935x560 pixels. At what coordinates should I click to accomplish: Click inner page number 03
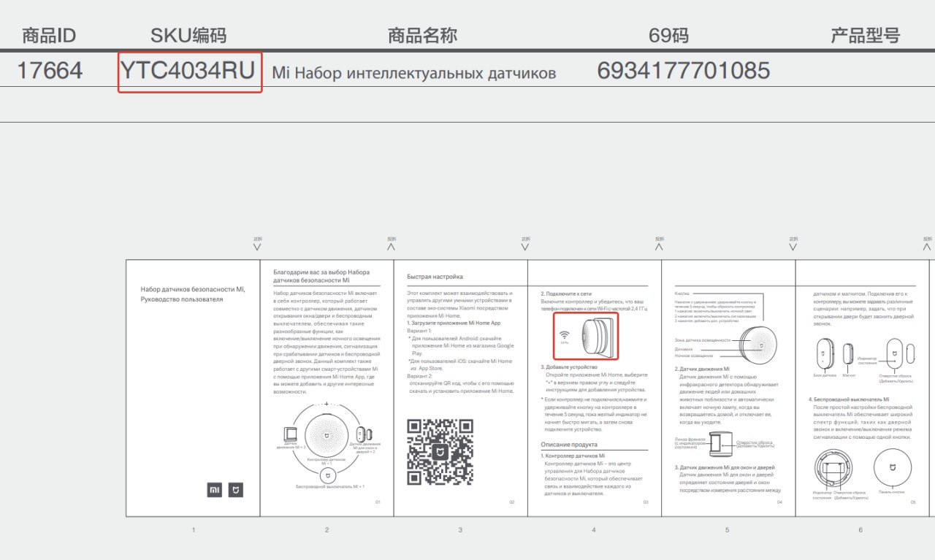click(x=646, y=502)
